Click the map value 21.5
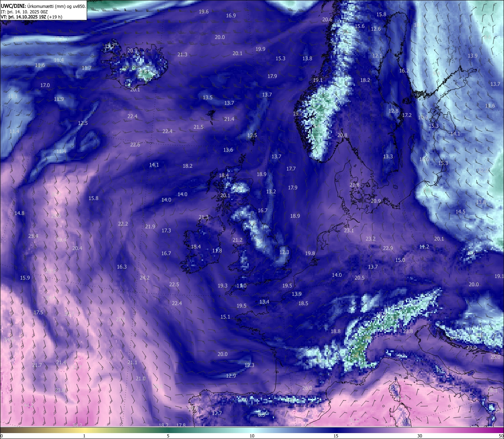The height and width of the screenshot is (439, 504). (x=198, y=127)
